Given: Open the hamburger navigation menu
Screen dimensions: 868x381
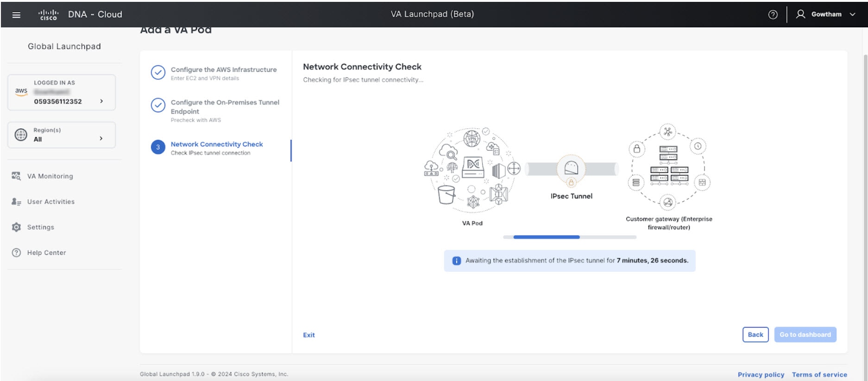Looking at the screenshot, I should pos(16,15).
